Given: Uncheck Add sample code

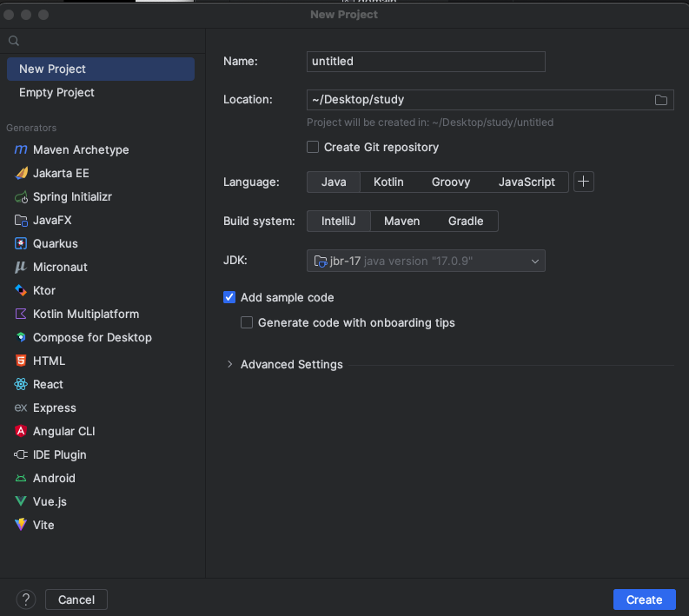Looking at the screenshot, I should click(x=229, y=297).
